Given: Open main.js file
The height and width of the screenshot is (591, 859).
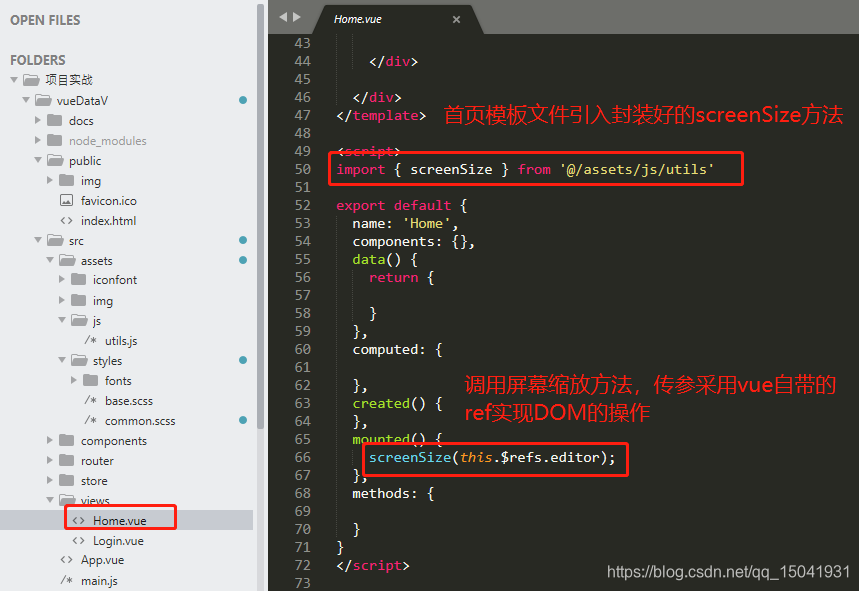Looking at the screenshot, I should click(99, 581).
